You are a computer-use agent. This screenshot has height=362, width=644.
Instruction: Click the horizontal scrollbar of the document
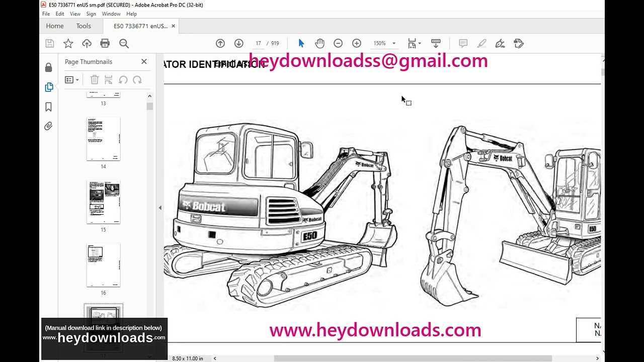[x=413, y=358]
